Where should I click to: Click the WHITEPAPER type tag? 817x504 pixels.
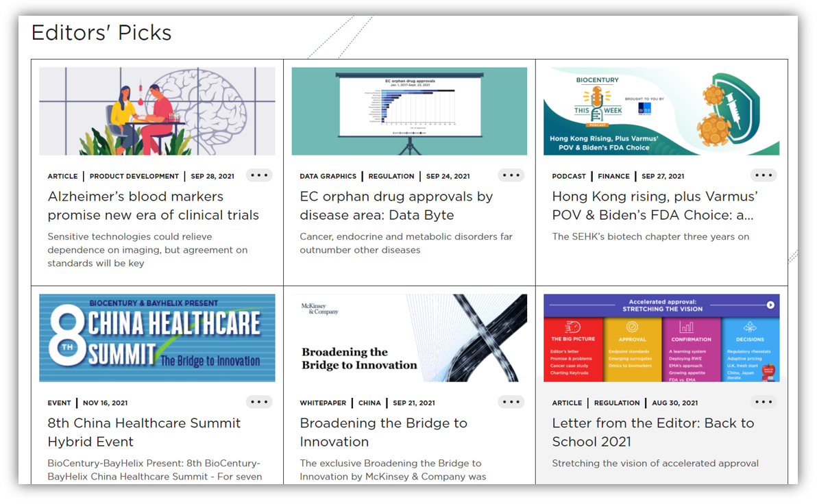pos(323,403)
